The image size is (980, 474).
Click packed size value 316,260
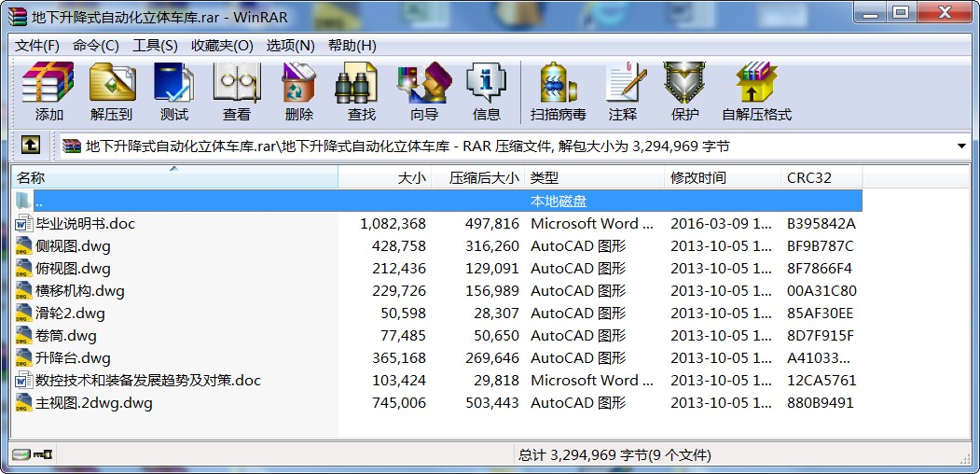[492, 245]
